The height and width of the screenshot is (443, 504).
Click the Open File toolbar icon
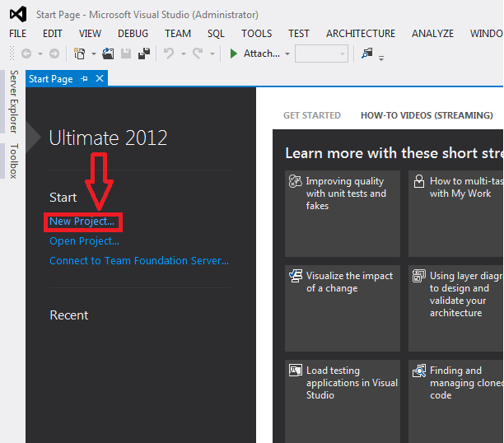pos(109,54)
